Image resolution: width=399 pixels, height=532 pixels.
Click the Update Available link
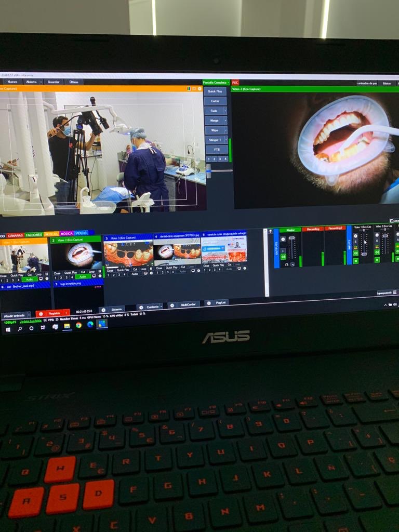pyautogui.click(x=31, y=321)
